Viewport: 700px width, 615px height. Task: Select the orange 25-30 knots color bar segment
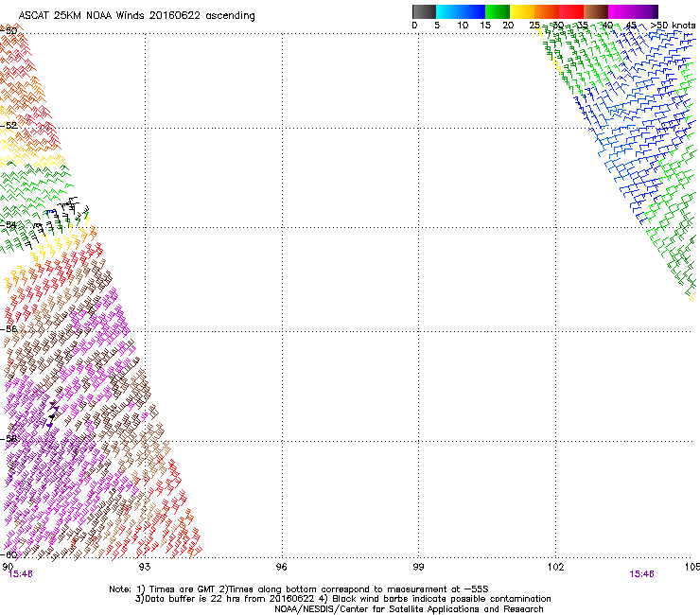547,11
